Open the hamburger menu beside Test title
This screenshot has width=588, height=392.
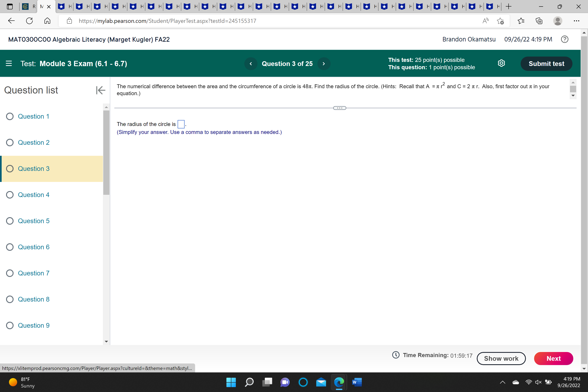point(9,63)
